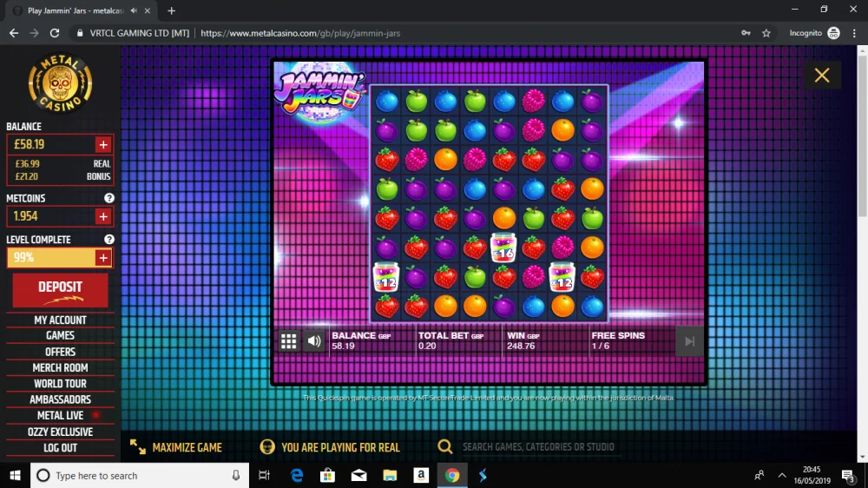Launch Microsoft Edge from the taskbar
The height and width of the screenshot is (488, 868).
pyautogui.click(x=297, y=475)
